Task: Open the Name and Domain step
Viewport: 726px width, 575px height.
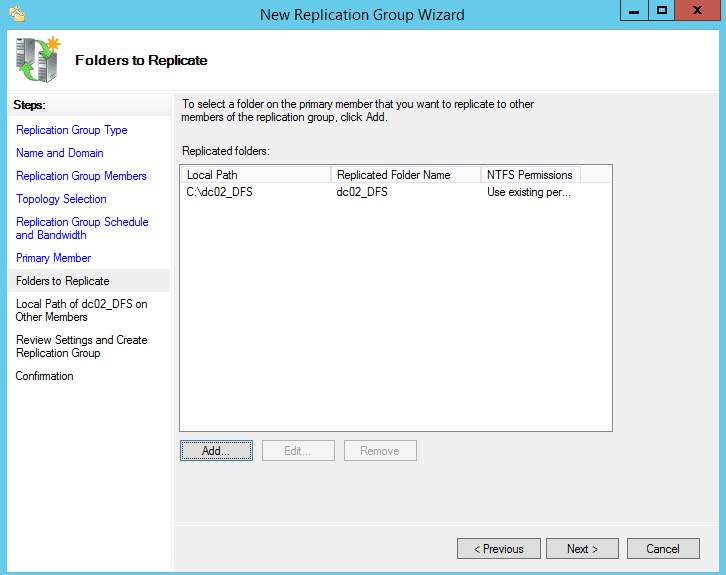Action: (x=60, y=153)
